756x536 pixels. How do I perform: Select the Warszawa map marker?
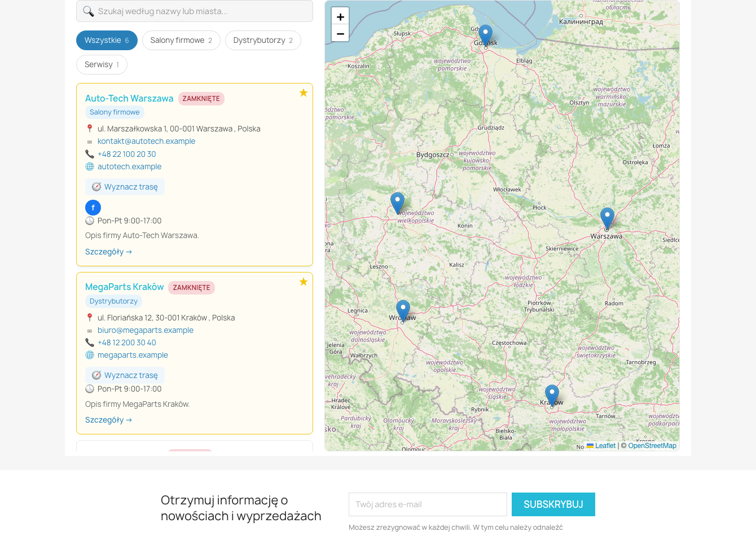pos(607,219)
